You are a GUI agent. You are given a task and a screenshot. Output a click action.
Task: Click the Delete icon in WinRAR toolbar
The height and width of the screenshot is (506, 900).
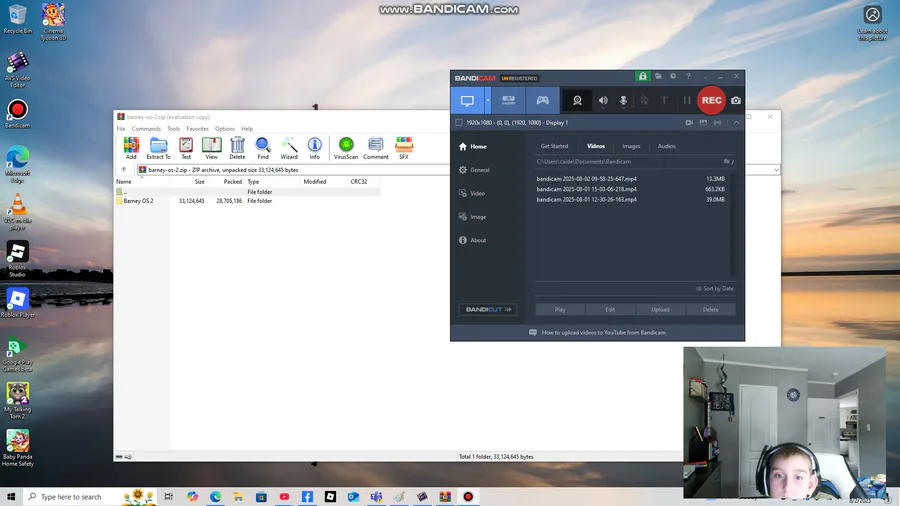coord(237,148)
